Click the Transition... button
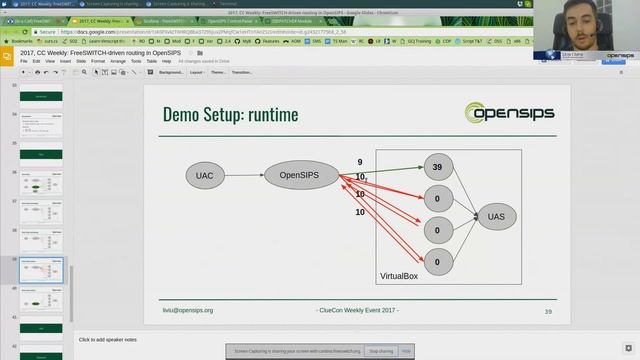The height and width of the screenshot is (360, 640). click(x=242, y=72)
